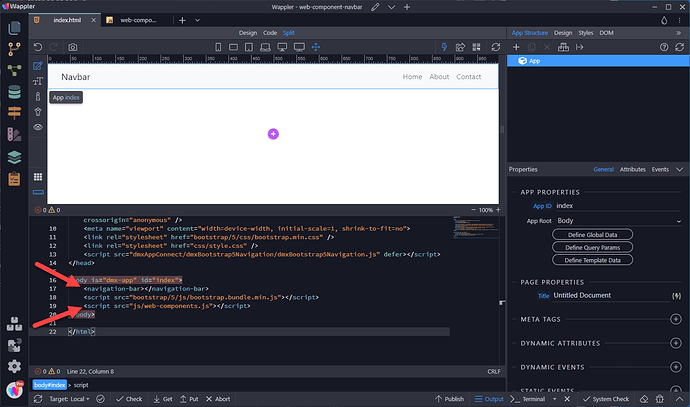Click the About link in navbar
Screen dimensions: 690x407
tap(439, 77)
